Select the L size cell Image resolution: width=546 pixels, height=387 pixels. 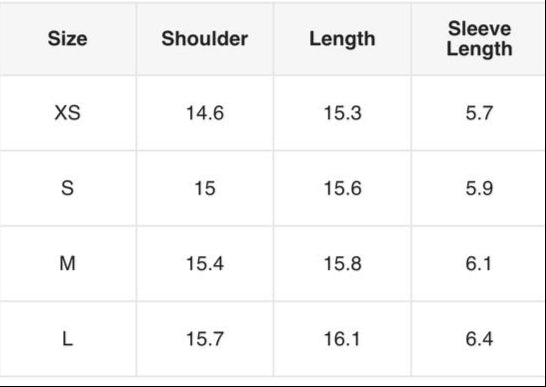(x=67, y=339)
